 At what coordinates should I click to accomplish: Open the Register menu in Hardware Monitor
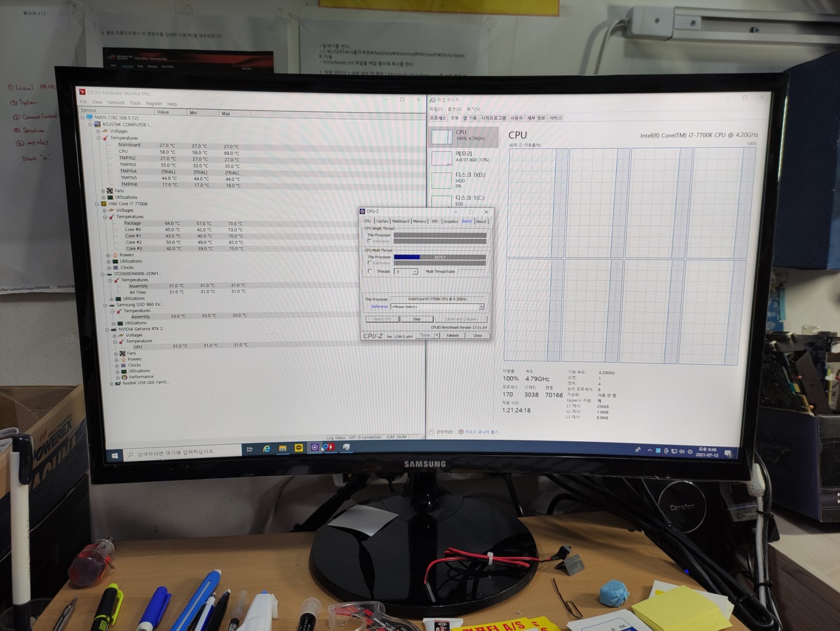point(154,103)
